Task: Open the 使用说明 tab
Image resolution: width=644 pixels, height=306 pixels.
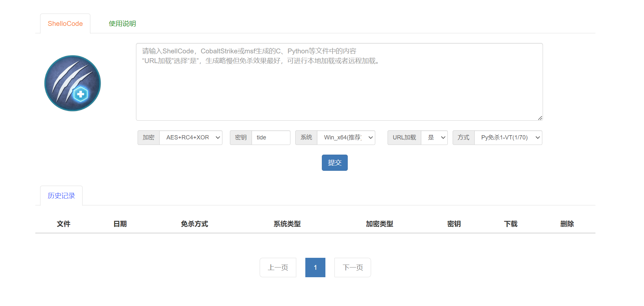Action: 122,24
